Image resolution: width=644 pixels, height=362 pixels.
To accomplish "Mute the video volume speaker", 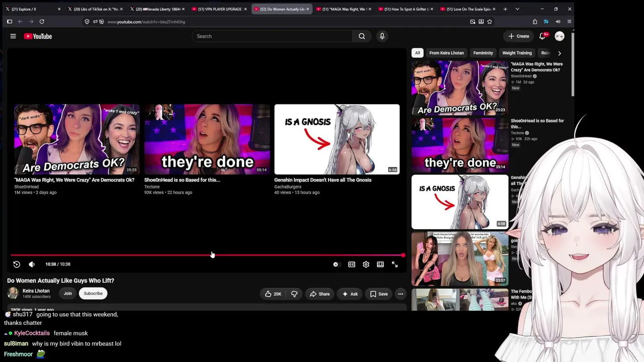I will tap(32, 264).
